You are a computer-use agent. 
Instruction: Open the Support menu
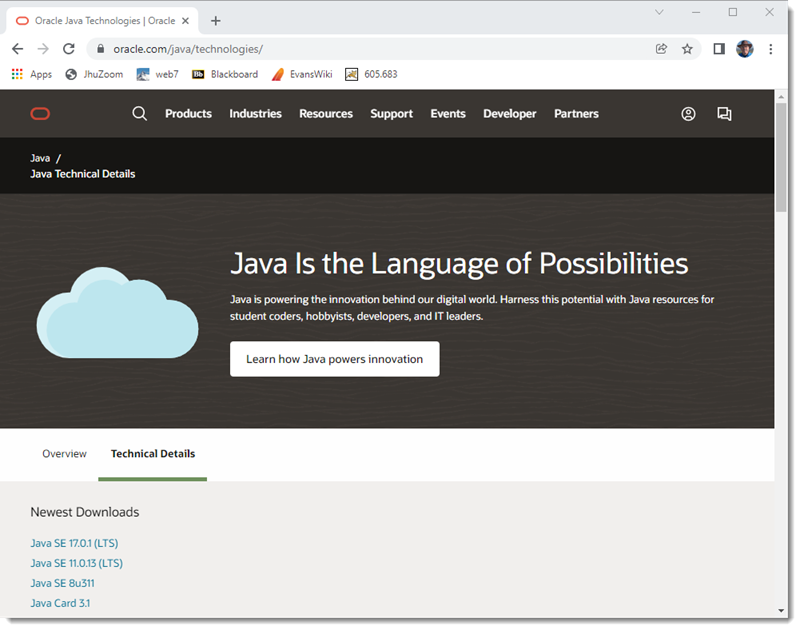pyautogui.click(x=391, y=114)
